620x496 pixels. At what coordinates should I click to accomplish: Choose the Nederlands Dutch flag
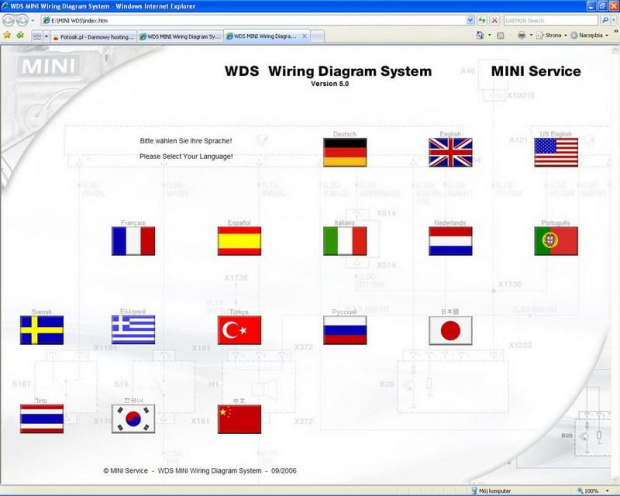point(450,241)
